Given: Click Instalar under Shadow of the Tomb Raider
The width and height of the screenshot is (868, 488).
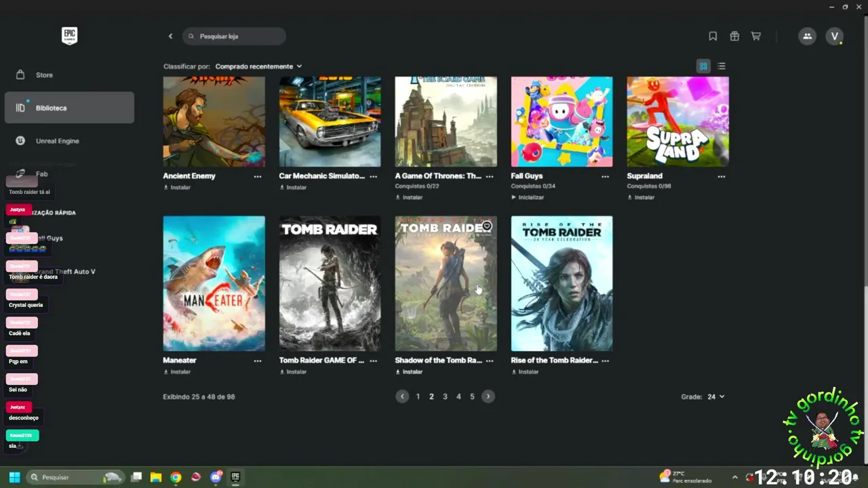Looking at the screenshot, I should click(x=409, y=372).
